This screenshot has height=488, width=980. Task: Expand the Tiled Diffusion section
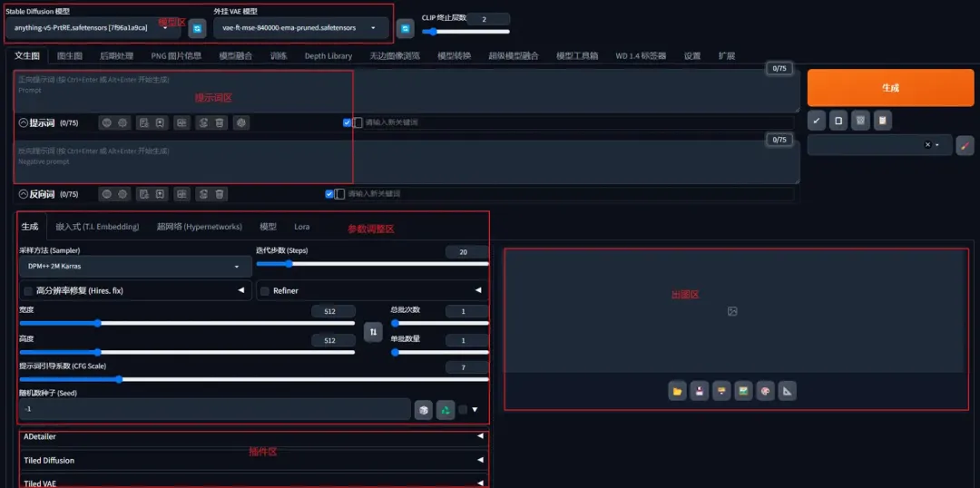tap(254, 460)
